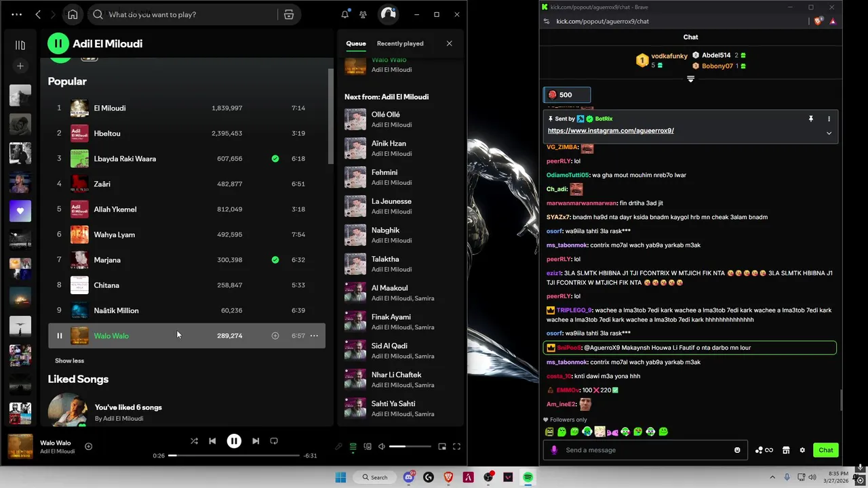Open Spotify notifications bell
This screenshot has height=488, width=868.
tap(345, 14)
